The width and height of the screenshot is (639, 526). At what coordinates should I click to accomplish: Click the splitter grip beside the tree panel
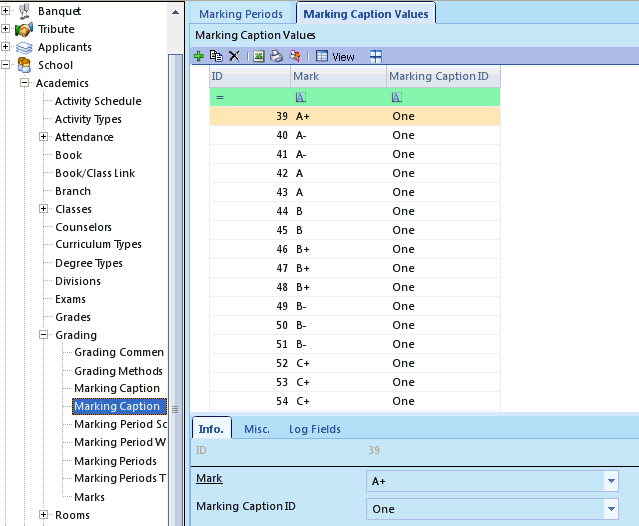[x=175, y=409]
